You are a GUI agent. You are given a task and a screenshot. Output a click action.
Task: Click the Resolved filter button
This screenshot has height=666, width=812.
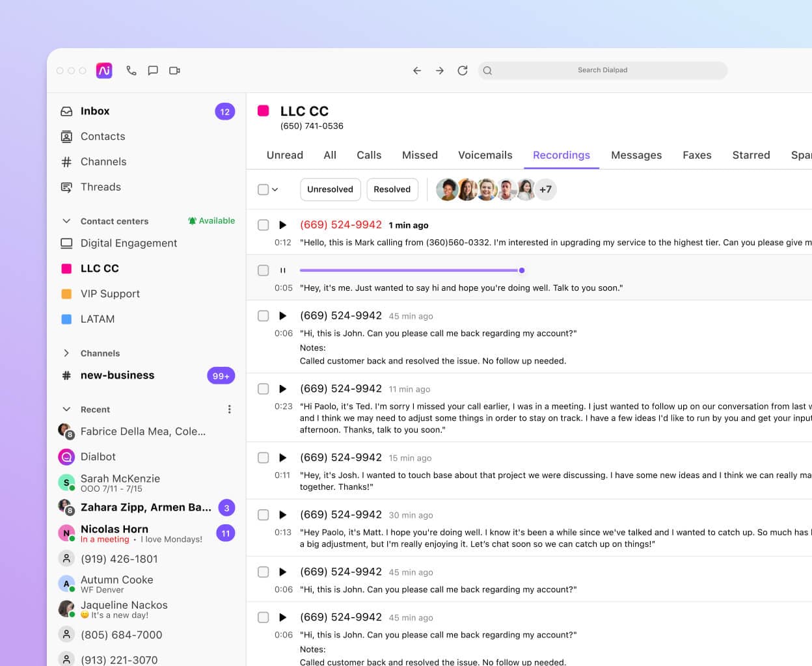392,189
